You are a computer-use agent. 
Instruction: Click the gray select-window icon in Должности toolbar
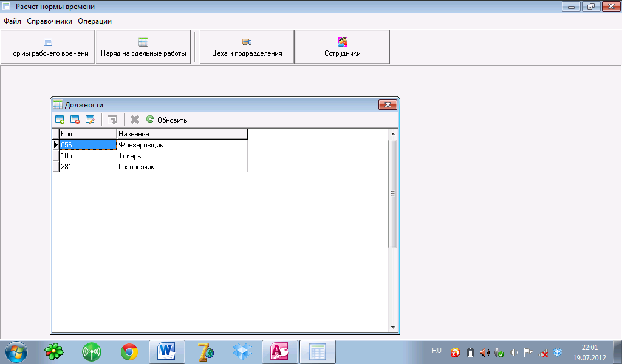[112, 120]
